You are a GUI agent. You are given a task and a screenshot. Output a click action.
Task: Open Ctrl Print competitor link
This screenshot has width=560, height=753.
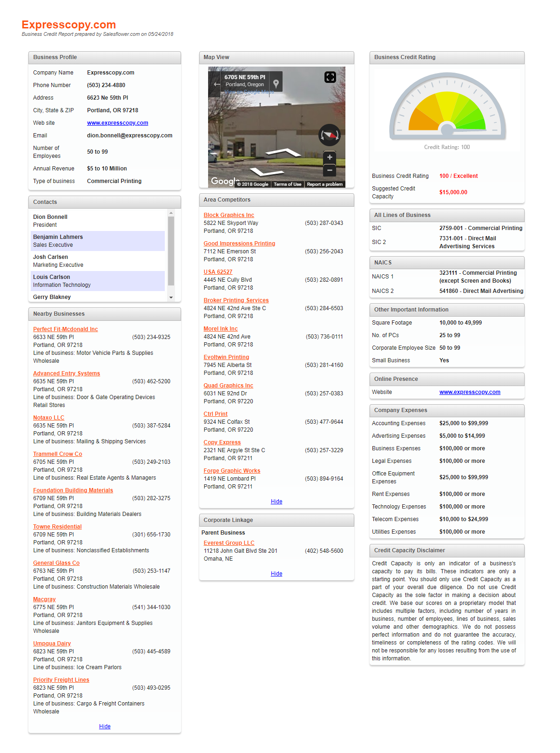click(x=216, y=414)
